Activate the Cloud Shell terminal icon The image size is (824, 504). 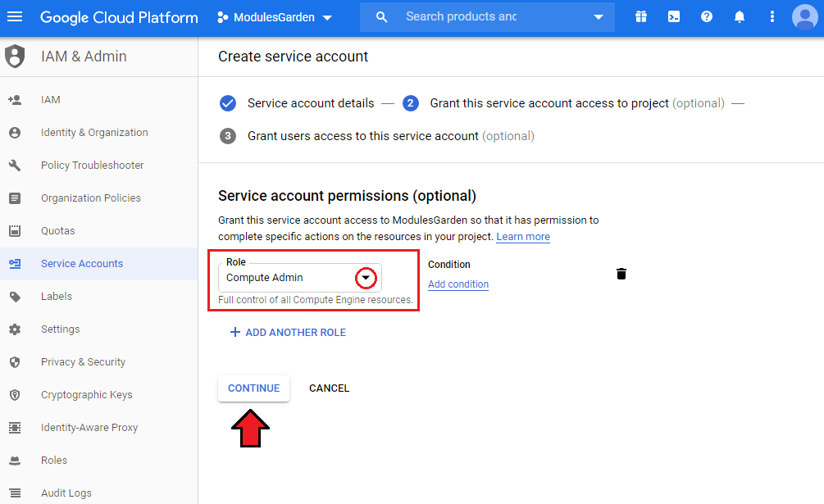tap(674, 16)
